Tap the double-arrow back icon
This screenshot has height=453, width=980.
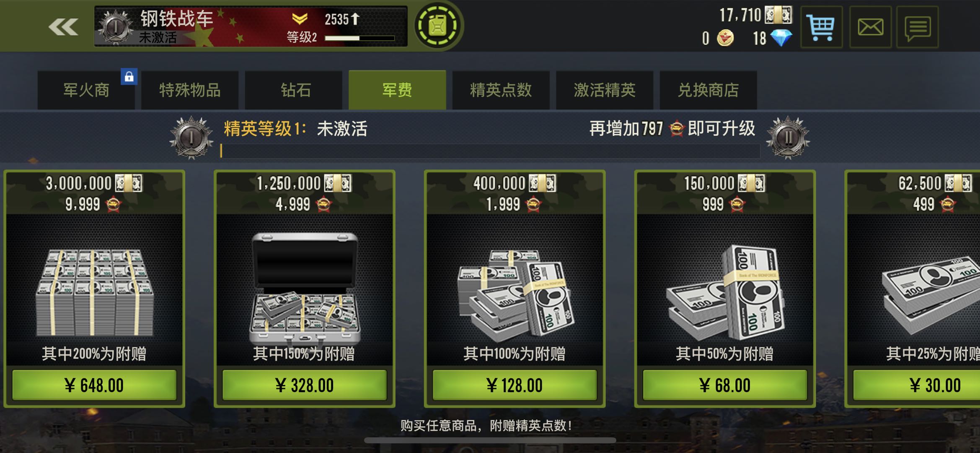click(x=63, y=27)
